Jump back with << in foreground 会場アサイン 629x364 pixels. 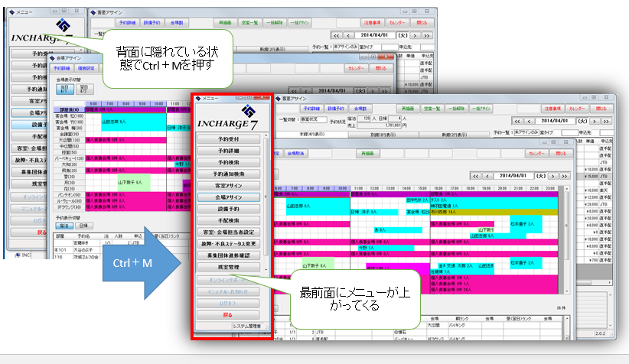(x=476, y=176)
